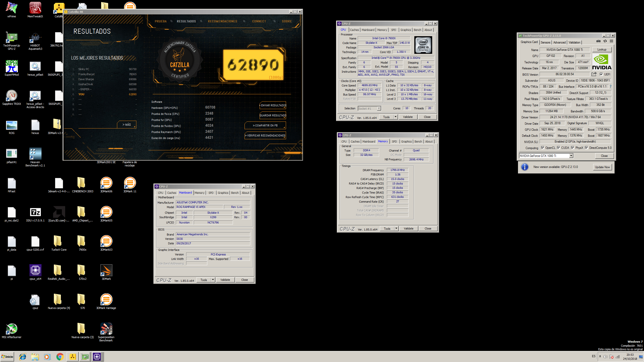The width and height of the screenshot is (644, 362).
Task: Open DDU v17.0.9.1 archive icon
Action: (35, 214)
